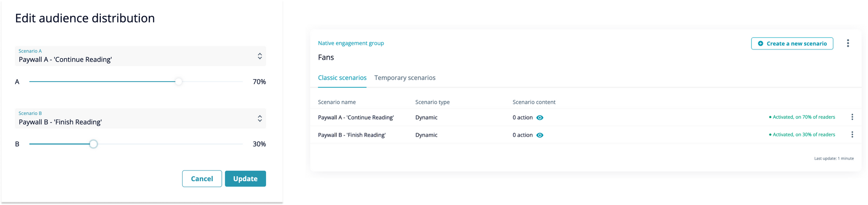Viewport: 868px width, 205px height.
Task: Expand the Scenario B dropdown
Action: [x=140, y=119]
